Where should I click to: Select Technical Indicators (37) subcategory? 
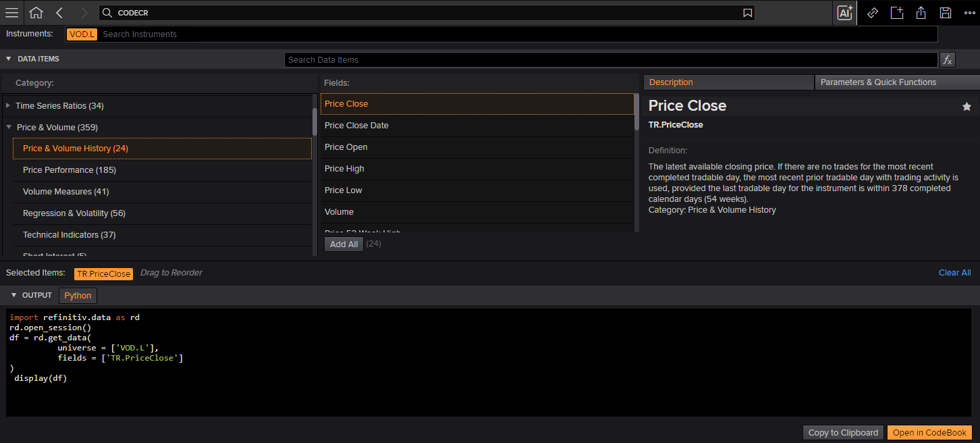pyautogui.click(x=163, y=235)
